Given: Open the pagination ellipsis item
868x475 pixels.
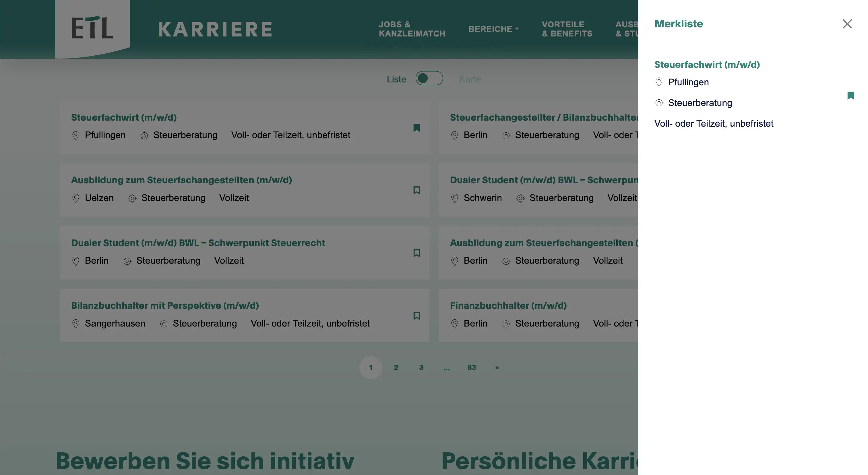Looking at the screenshot, I should point(446,368).
